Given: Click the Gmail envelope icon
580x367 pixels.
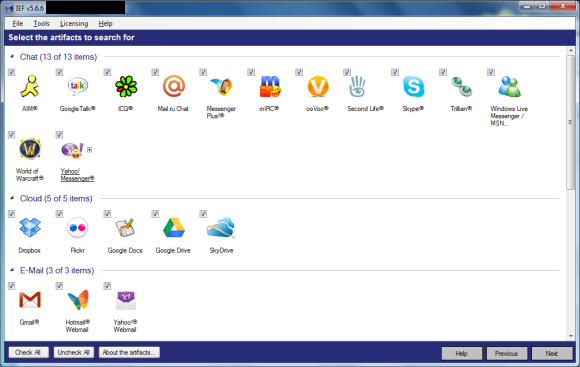Looking at the screenshot, I should click(30, 300).
